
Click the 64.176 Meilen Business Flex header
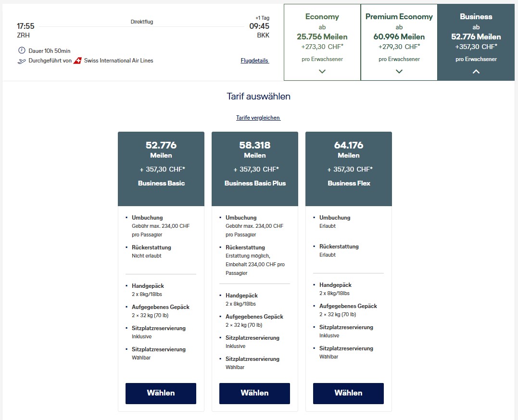tap(349, 169)
